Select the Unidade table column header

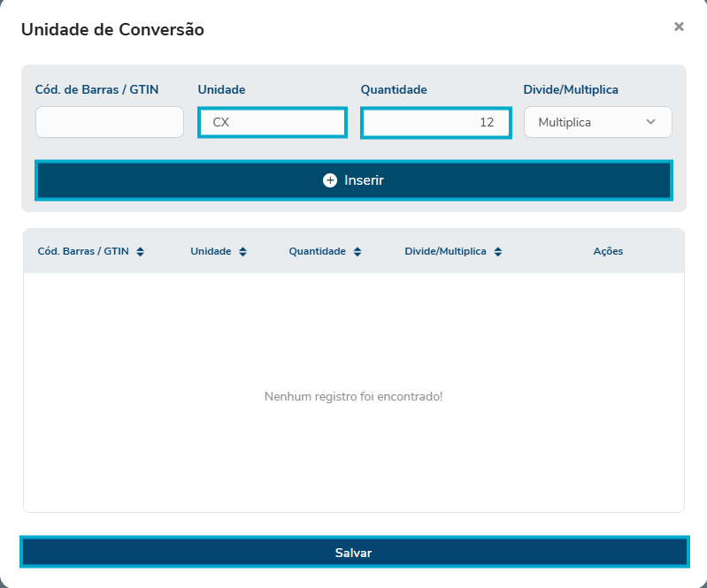[x=211, y=252]
